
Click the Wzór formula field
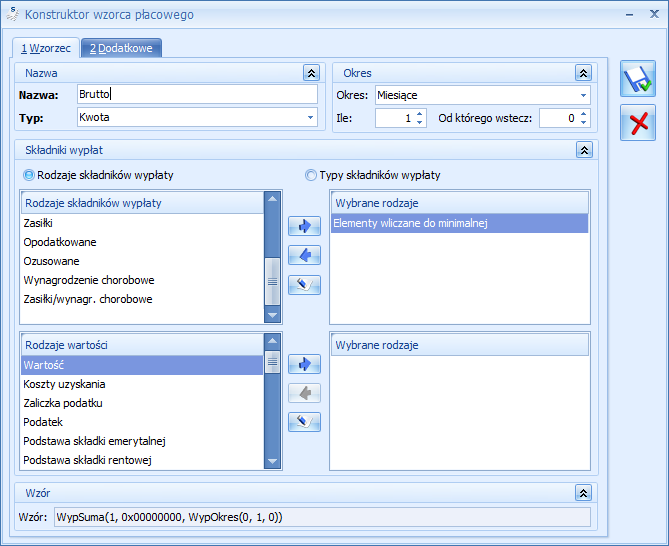(x=322, y=517)
